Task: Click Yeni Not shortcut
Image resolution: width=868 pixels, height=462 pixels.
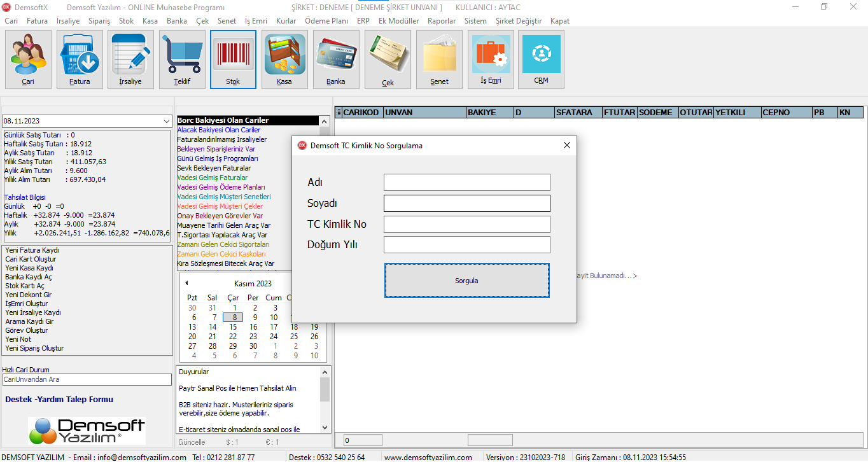Action: 18,339
